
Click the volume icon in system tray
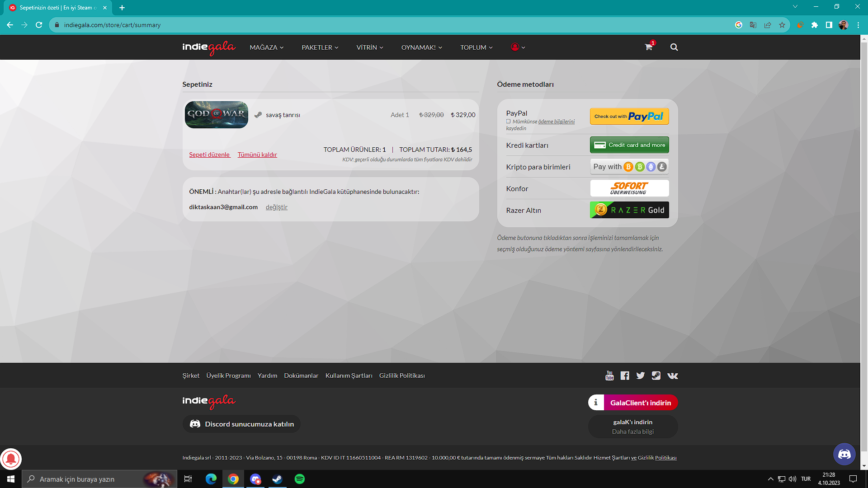coord(793,479)
